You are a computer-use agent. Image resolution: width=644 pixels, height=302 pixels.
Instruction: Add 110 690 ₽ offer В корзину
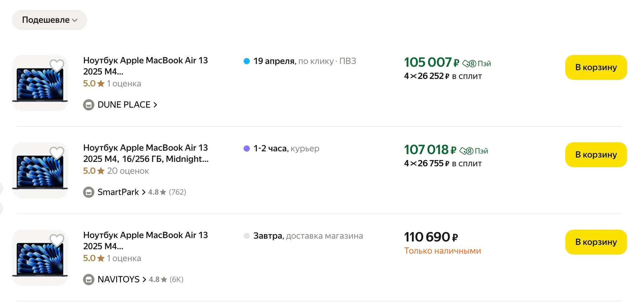point(596,242)
